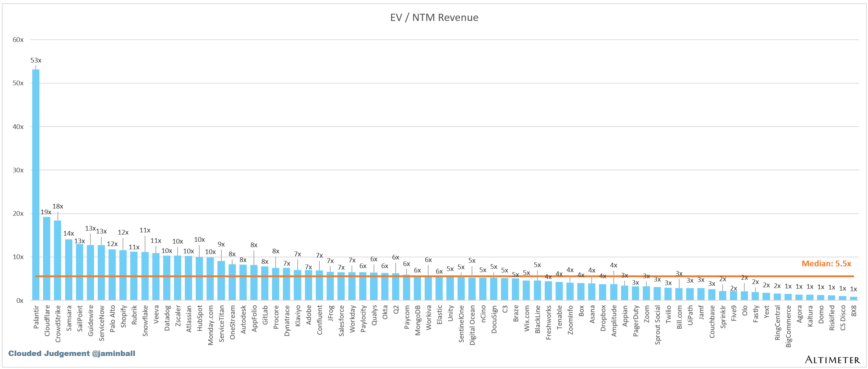Screen dimensions: 868x369
Task: Click the 'CS Disco' axis label
Action: 843,318
